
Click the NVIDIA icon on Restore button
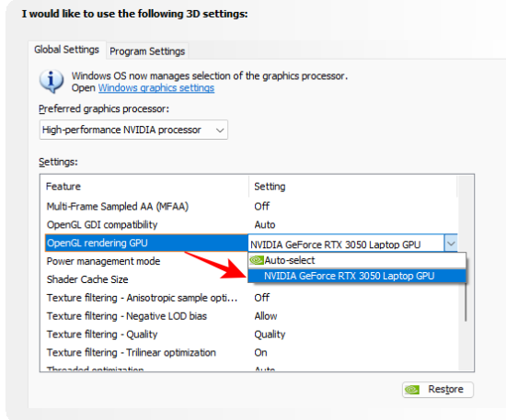tap(412, 390)
